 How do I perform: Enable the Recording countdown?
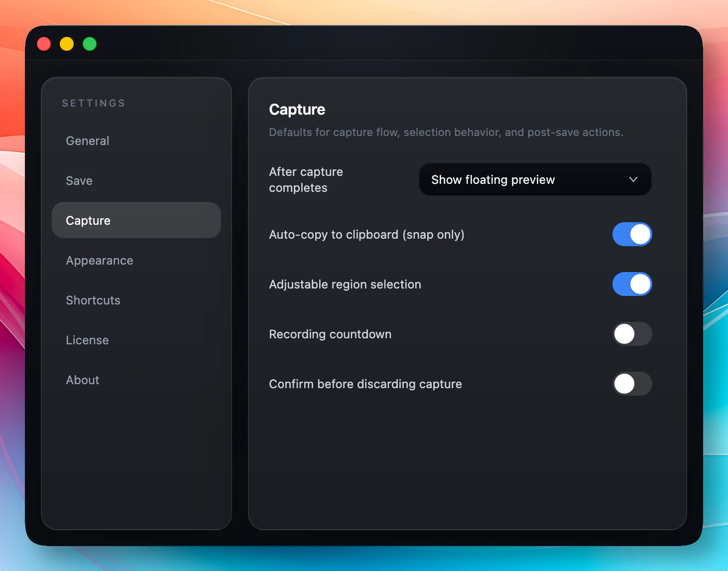tap(632, 334)
